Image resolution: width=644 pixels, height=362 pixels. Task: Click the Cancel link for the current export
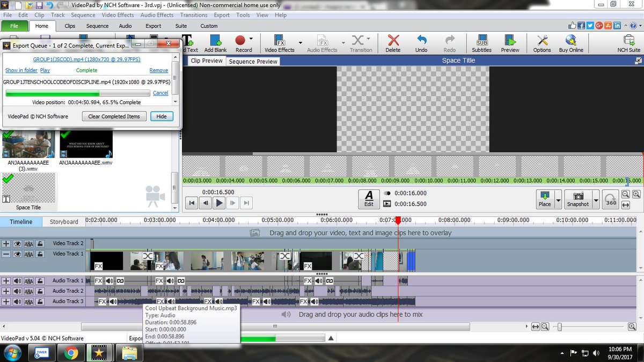(160, 93)
